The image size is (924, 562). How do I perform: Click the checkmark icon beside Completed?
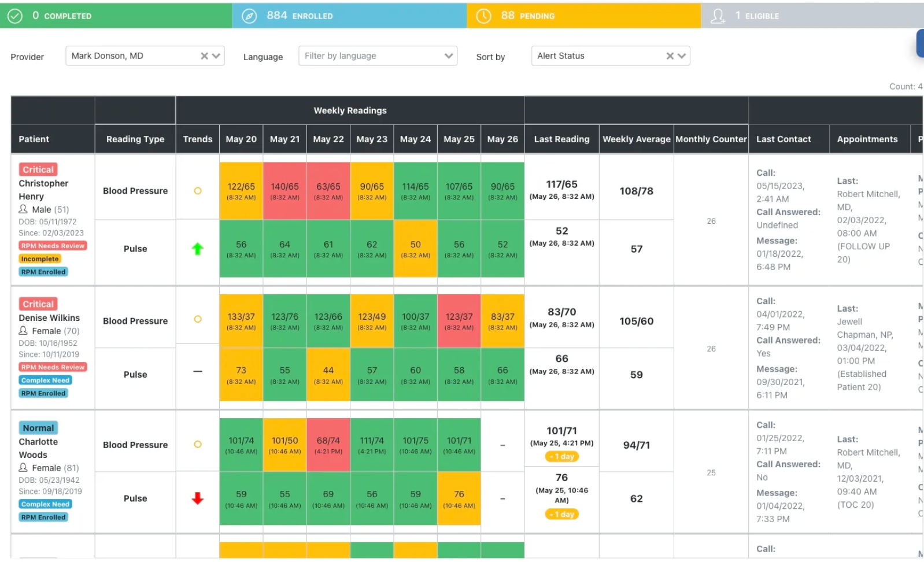[15, 16]
